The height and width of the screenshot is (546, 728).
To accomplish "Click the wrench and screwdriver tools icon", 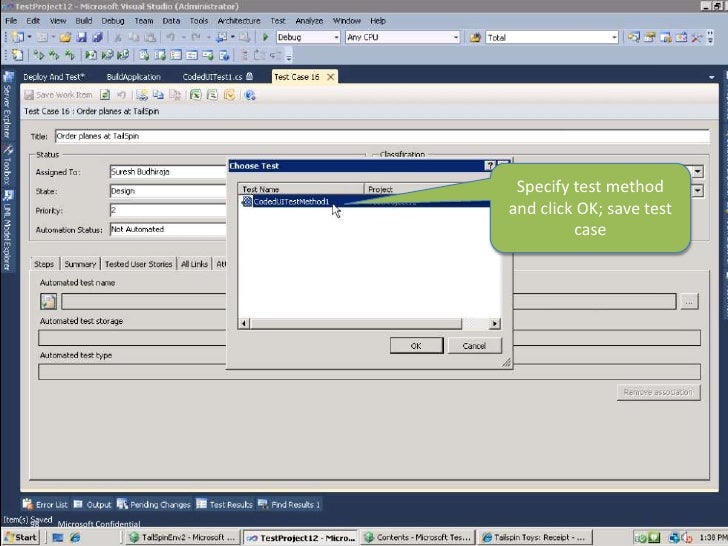I will tap(696, 37).
